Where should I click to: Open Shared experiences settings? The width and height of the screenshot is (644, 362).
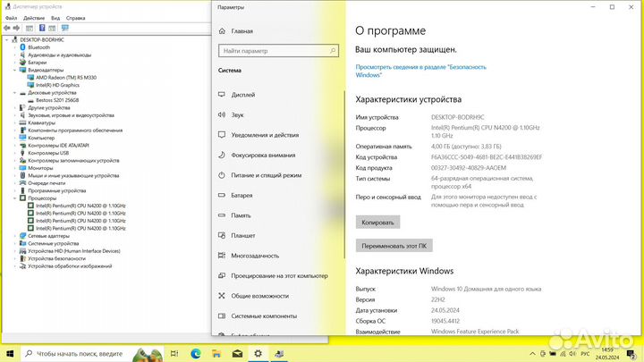[260, 296]
